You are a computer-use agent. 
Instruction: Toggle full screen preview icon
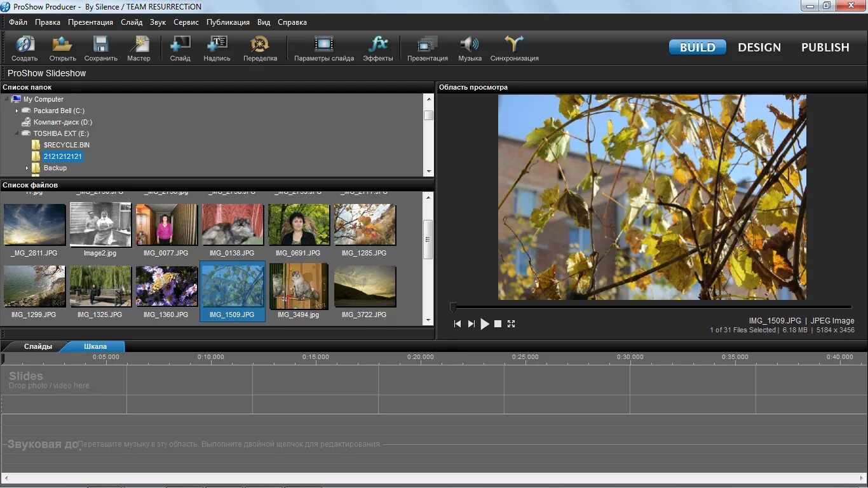pyautogui.click(x=511, y=324)
